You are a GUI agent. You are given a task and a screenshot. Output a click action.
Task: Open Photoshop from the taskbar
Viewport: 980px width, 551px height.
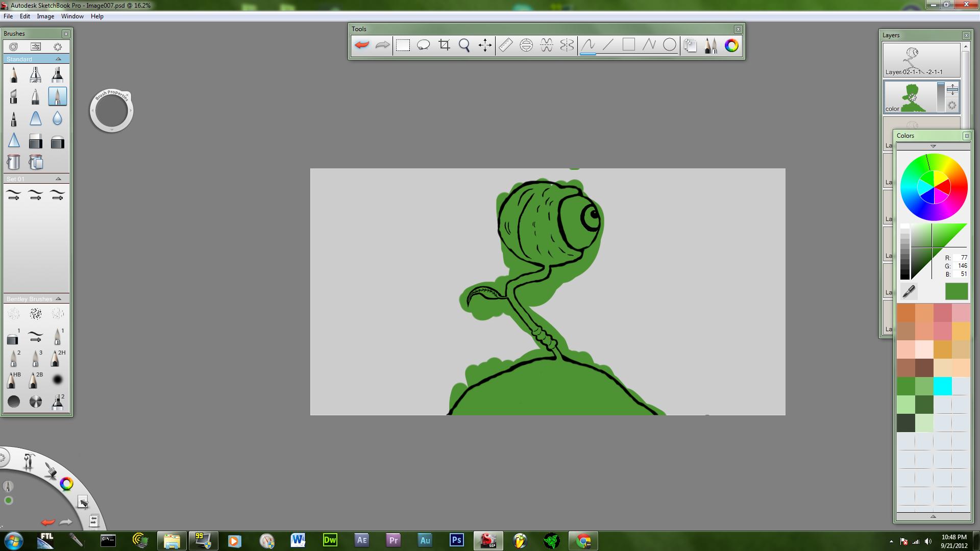pos(456,540)
